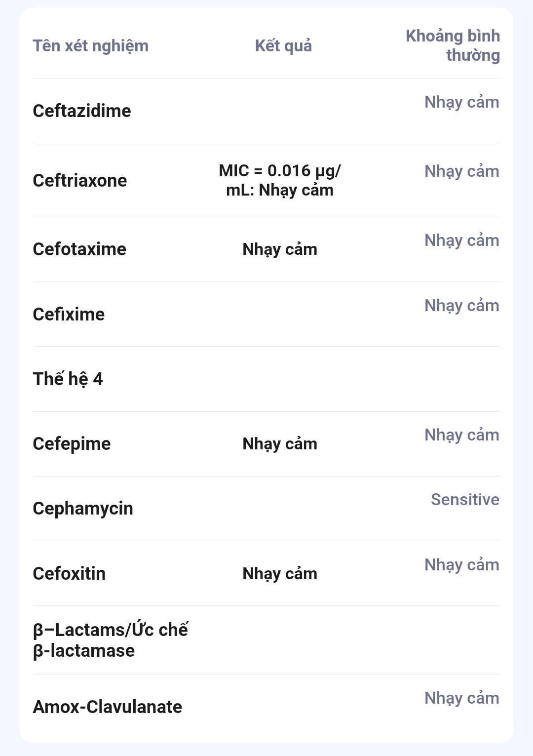This screenshot has height=756, width=533.
Task: Select the Ceftriaxone test name
Action: pos(80,181)
